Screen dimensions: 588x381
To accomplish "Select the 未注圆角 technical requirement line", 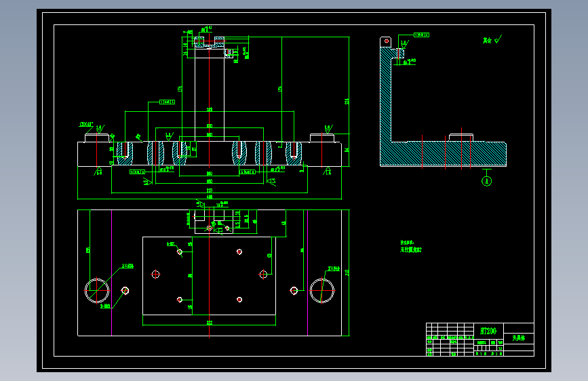I will coord(410,249).
